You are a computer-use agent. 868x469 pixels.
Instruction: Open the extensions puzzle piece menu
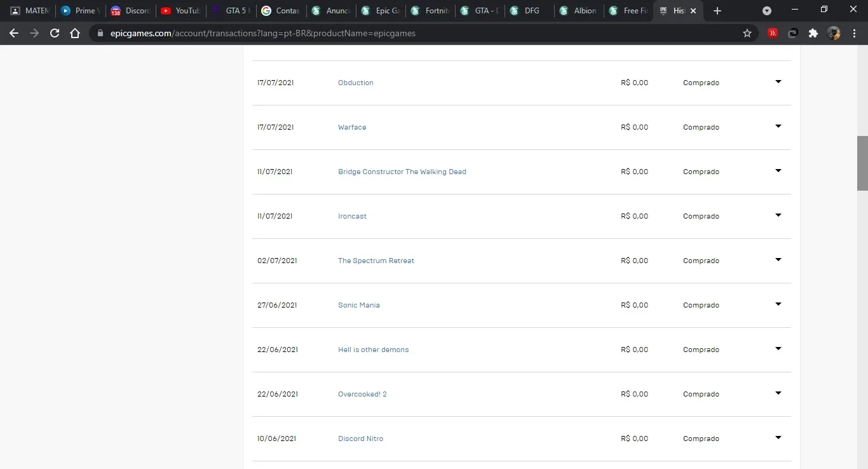(813, 33)
